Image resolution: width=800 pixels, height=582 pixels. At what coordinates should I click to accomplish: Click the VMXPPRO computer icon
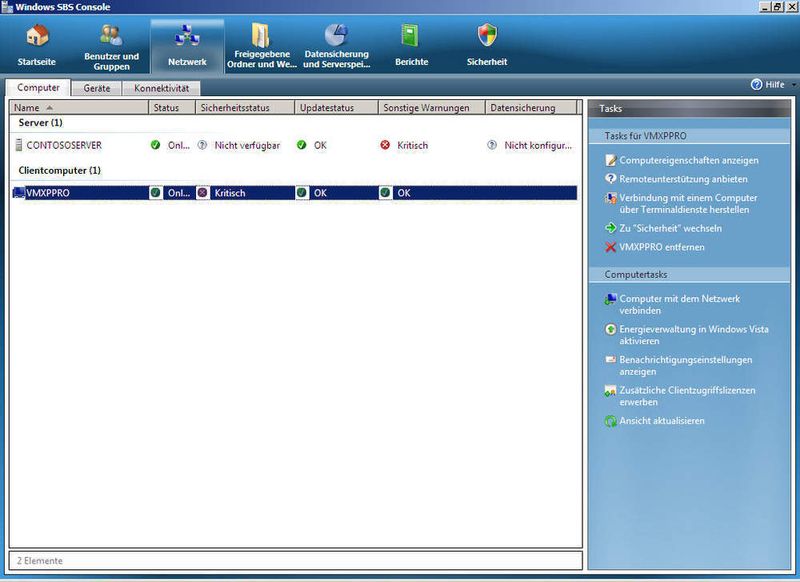19,193
